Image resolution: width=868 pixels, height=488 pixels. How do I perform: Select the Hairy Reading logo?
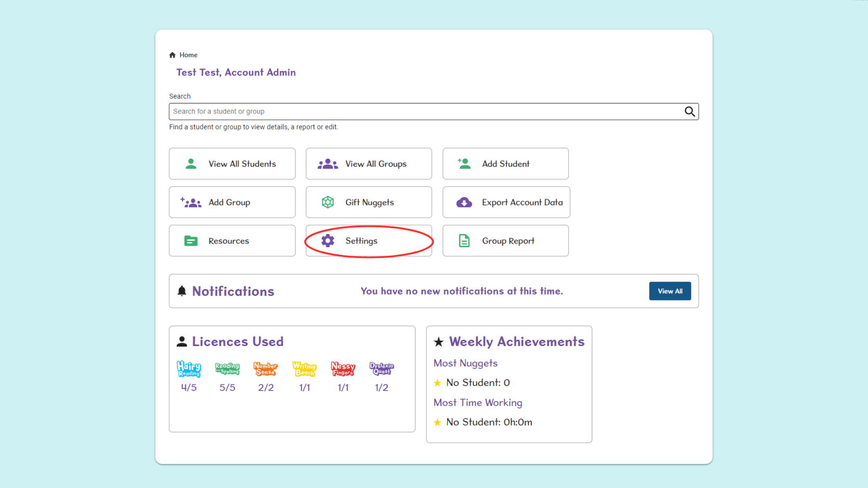tap(189, 369)
